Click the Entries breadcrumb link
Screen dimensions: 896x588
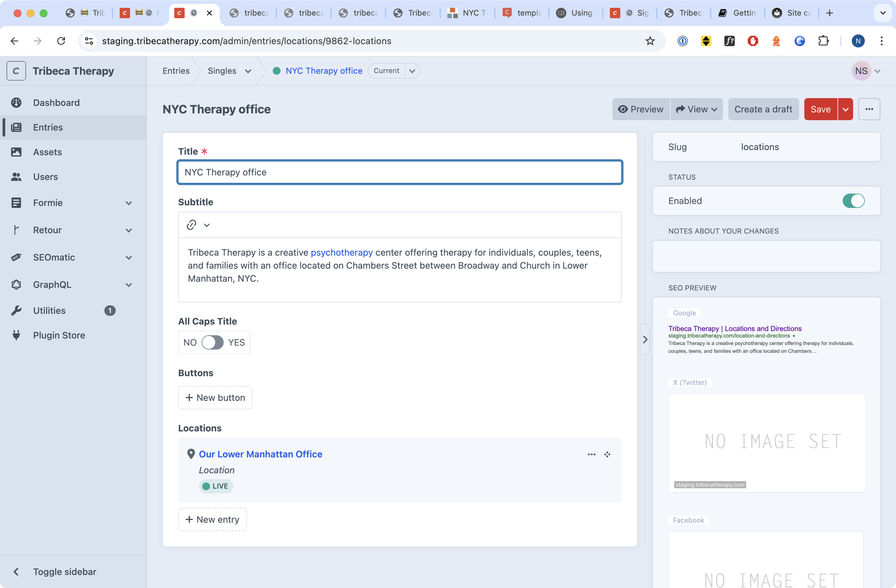176,71
